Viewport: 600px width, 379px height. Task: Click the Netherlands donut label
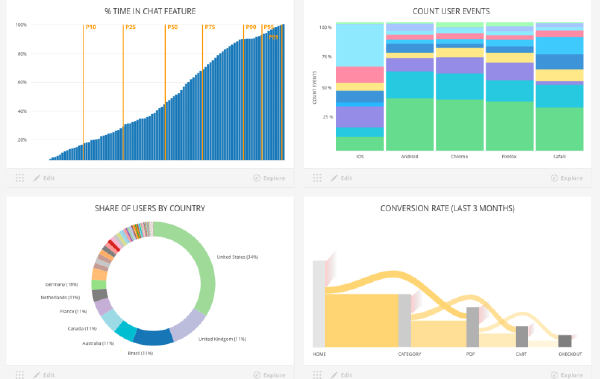pos(60,297)
